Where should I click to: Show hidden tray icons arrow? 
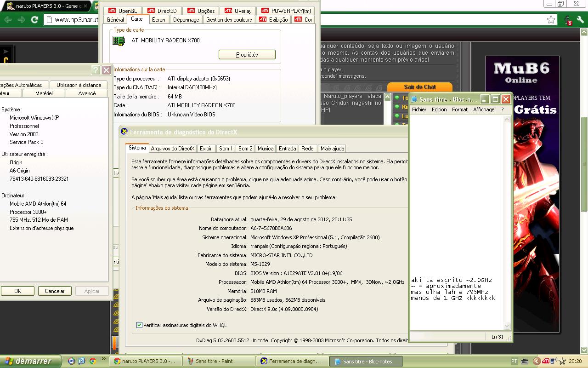pyautogui.click(x=537, y=361)
